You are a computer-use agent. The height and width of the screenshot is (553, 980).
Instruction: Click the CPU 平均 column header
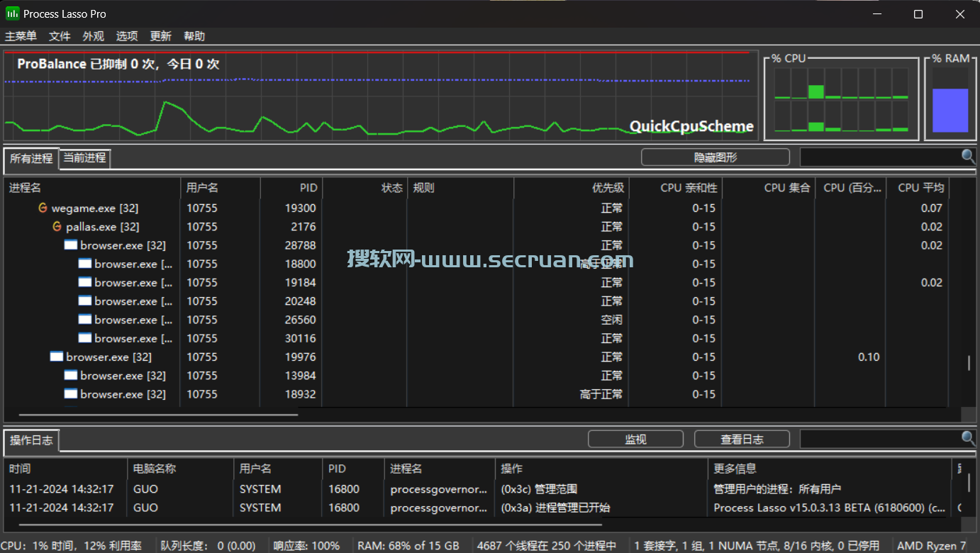coord(918,188)
